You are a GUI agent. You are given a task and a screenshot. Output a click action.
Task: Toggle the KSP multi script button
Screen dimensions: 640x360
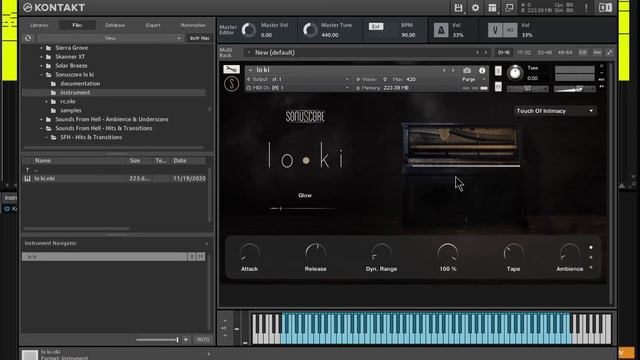(583, 53)
